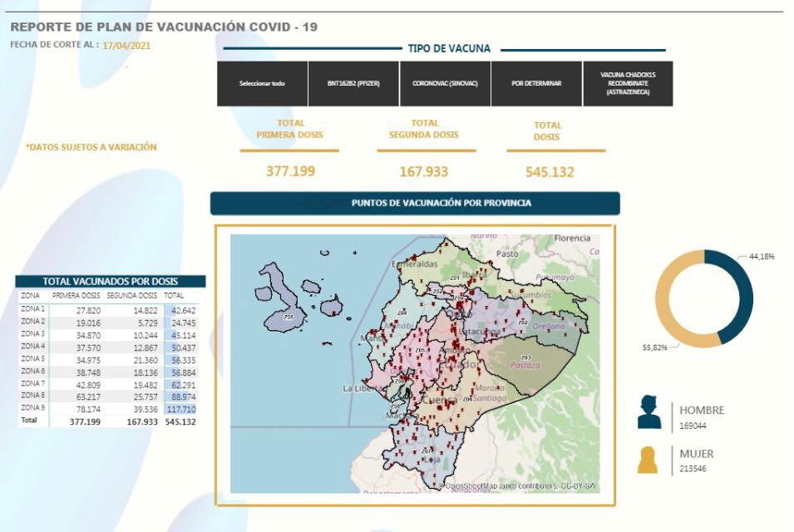
Task: Select the ZONA 7 row label
Action: [32, 384]
